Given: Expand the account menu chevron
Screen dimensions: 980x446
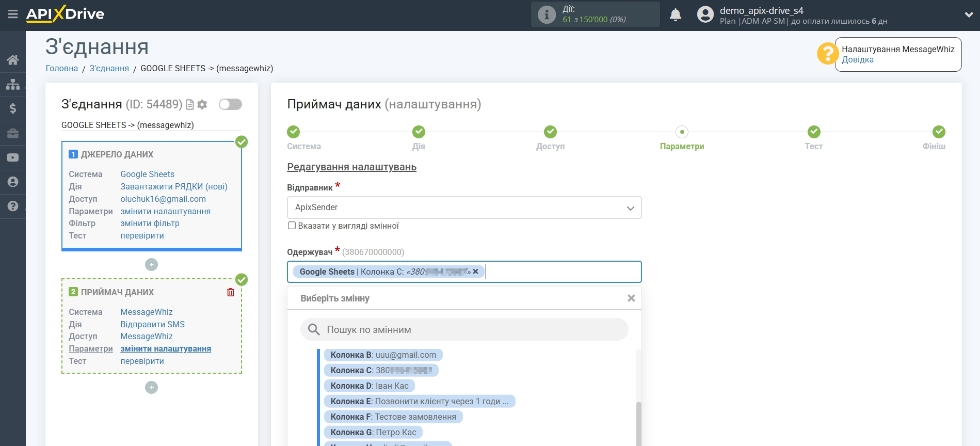Looking at the screenshot, I should click(x=969, y=14).
